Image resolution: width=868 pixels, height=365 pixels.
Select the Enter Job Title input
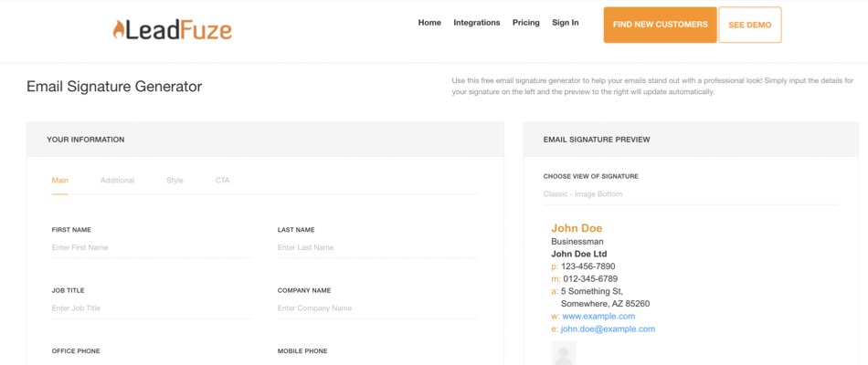(x=151, y=308)
